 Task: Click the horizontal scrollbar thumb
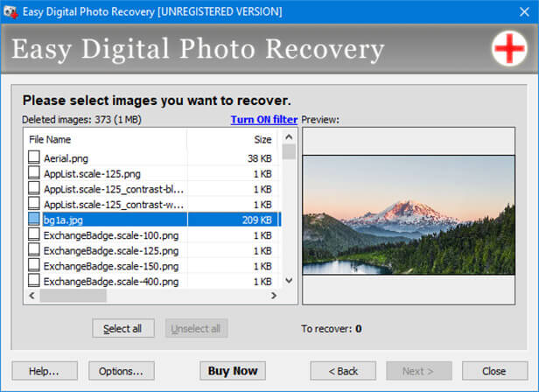(73, 296)
